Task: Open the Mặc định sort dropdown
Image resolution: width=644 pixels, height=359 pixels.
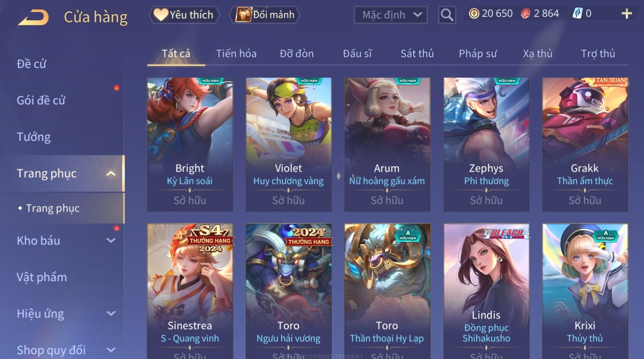Action: click(391, 15)
